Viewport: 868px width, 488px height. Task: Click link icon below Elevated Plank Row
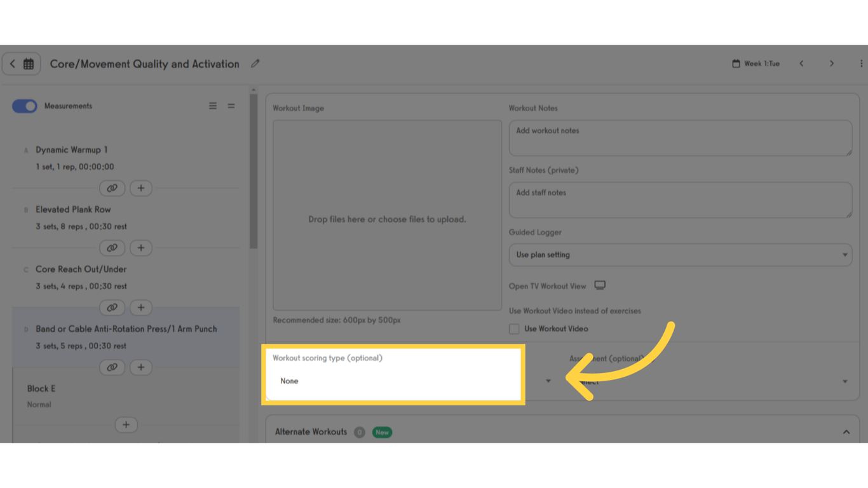112,248
